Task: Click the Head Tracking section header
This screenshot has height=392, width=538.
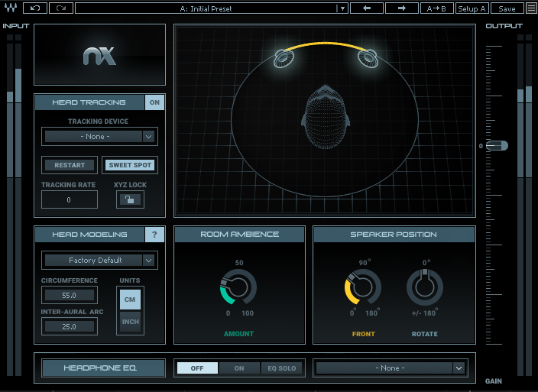Action: (89, 102)
